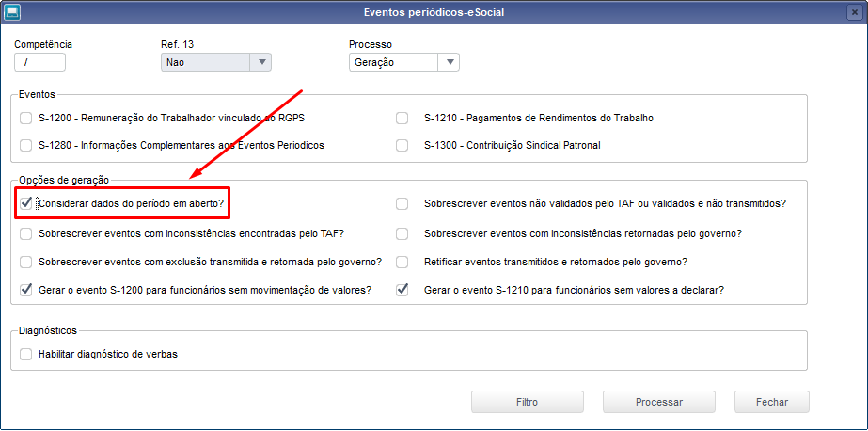Enable Sobrescrever eventos com inconsistências retornadas pelo governo
The height and width of the screenshot is (431, 868).
tap(402, 233)
